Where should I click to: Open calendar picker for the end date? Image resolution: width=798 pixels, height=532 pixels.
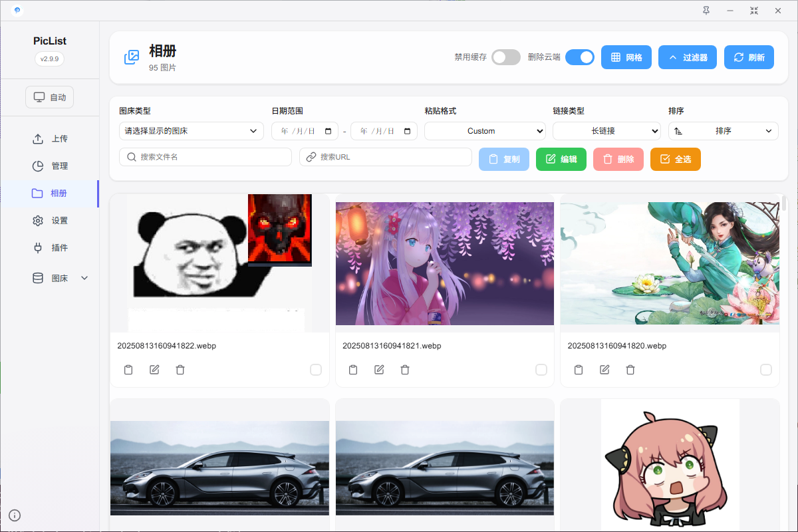(407, 131)
